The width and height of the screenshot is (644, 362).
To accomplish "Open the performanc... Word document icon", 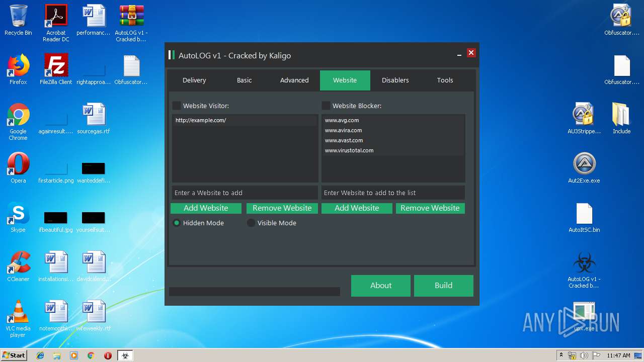I will click(94, 20).
